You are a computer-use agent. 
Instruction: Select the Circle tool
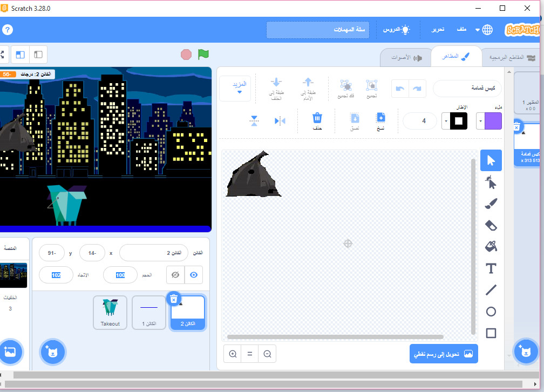(x=491, y=312)
